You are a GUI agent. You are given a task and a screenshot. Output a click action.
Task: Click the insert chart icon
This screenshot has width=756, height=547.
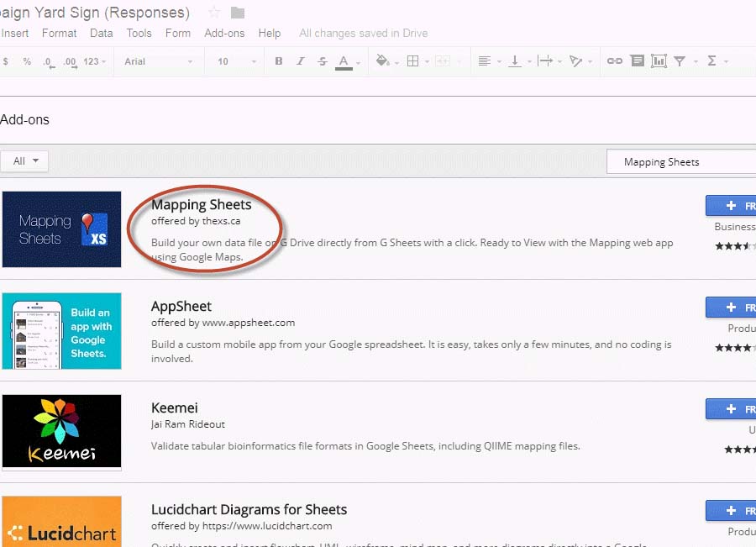tap(659, 61)
